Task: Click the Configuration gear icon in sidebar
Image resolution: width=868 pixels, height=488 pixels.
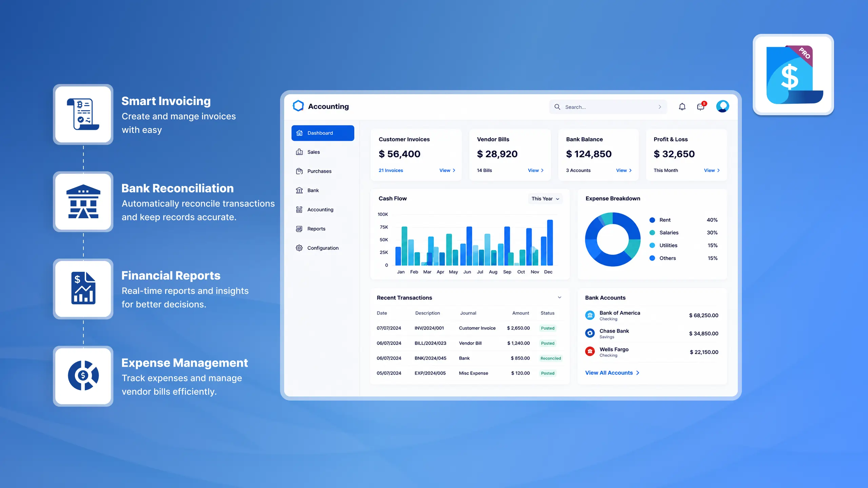Action: click(299, 248)
